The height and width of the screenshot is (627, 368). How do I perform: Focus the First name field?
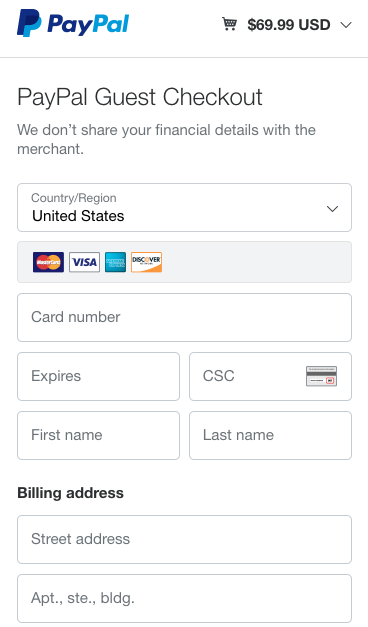98,435
